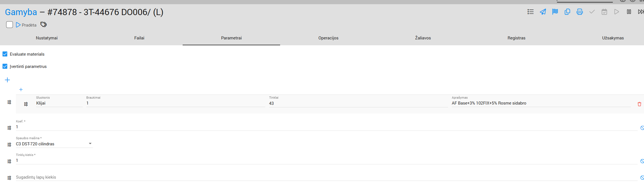
Task: Open the bulleted list icon
Action: tap(531, 12)
